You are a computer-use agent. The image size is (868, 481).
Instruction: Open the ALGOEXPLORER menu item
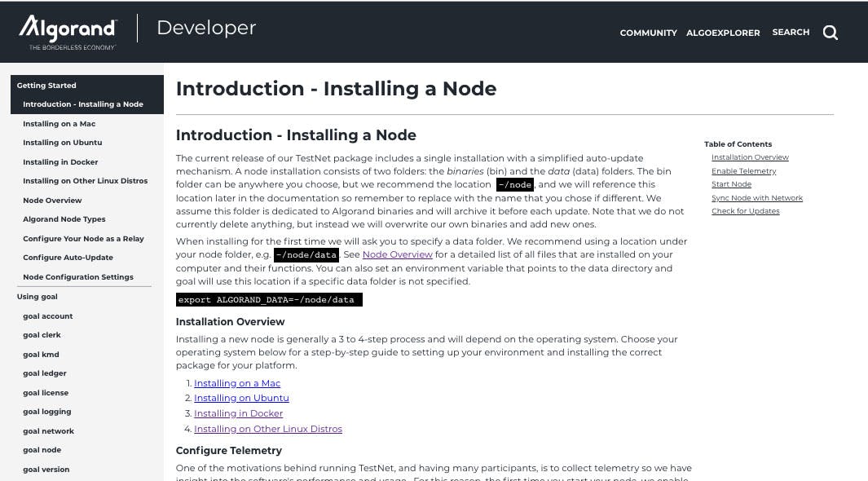pos(723,33)
